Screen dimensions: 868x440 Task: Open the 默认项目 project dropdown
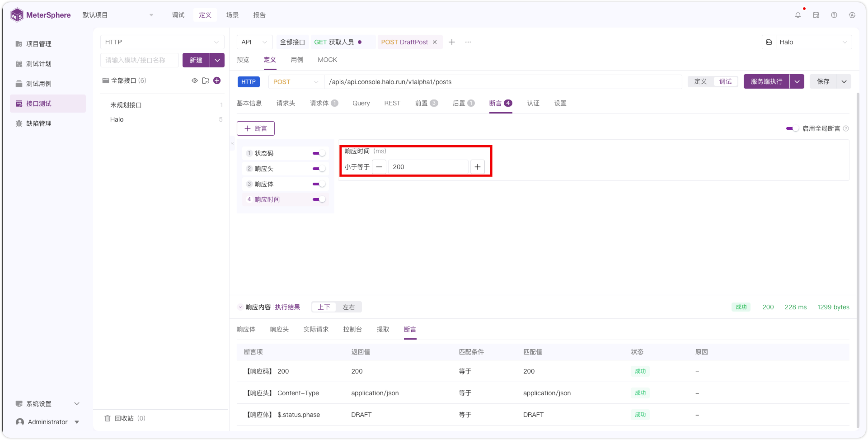[x=118, y=15]
